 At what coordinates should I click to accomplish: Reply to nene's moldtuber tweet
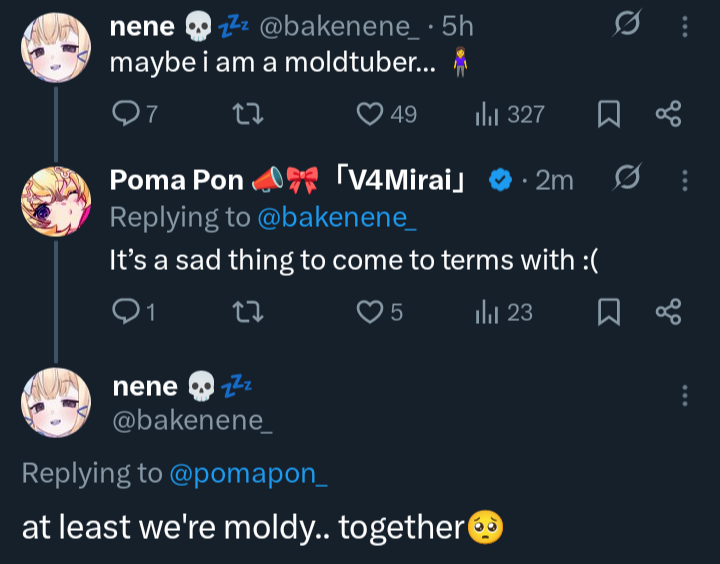tap(126, 115)
